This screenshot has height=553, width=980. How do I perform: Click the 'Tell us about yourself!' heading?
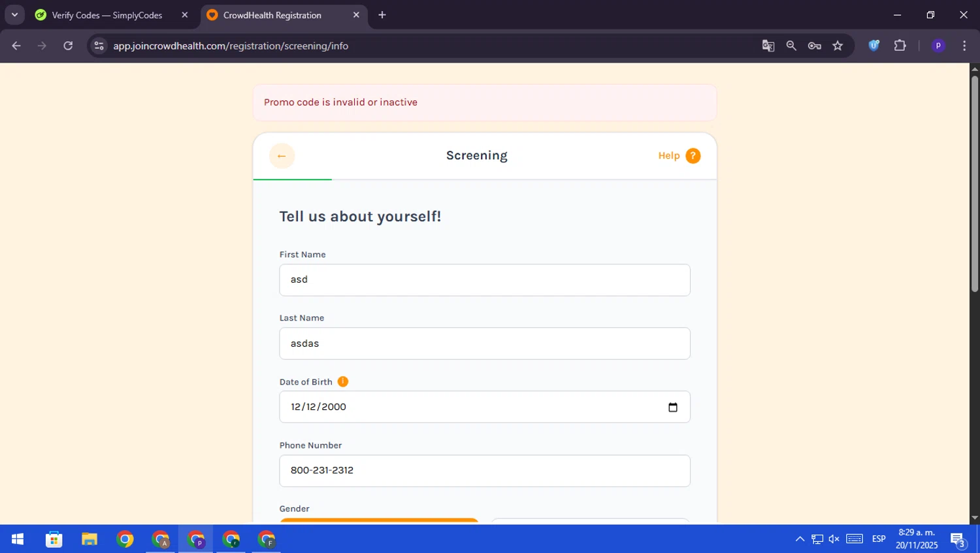click(360, 217)
